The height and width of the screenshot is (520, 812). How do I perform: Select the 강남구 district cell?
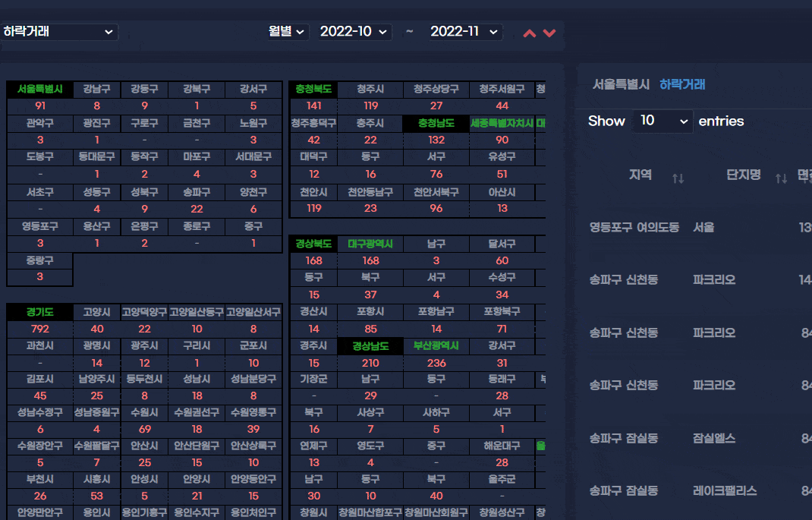pos(97,90)
